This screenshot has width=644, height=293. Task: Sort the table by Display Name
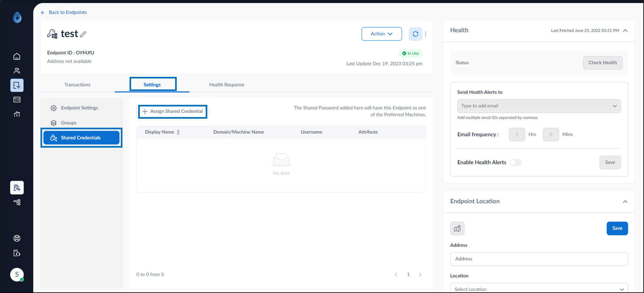click(x=178, y=132)
